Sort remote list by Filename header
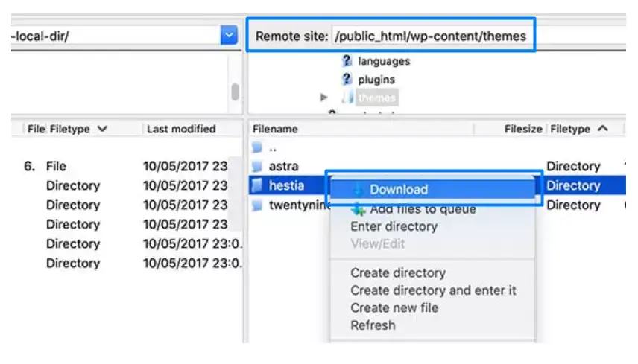638x364 pixels. tap(275, 130)
